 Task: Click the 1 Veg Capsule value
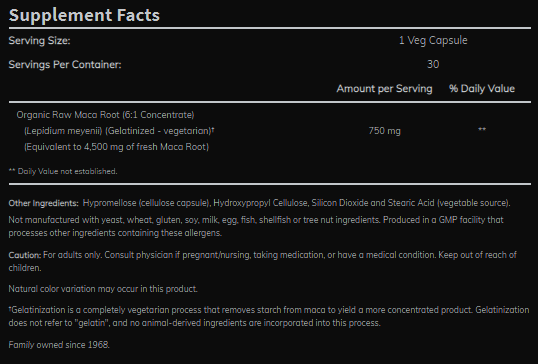[x=433, y=40]
